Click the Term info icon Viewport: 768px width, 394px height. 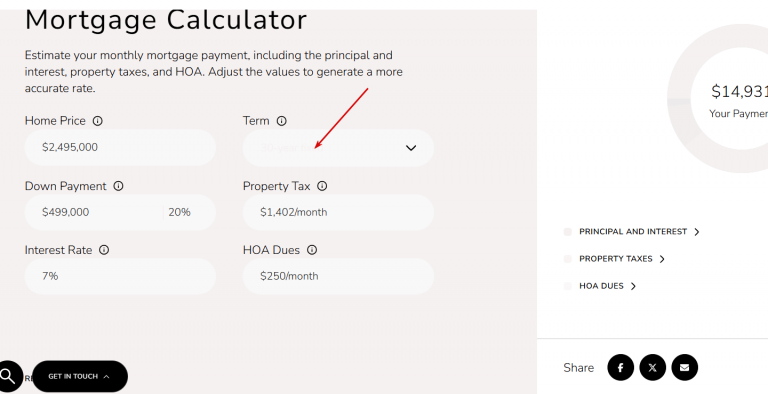click(281, 121)
